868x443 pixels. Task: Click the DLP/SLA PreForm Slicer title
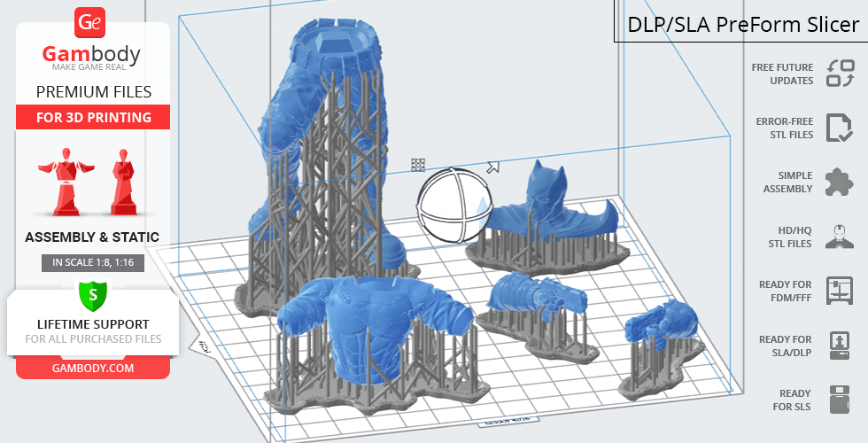(x=742, y=24)
